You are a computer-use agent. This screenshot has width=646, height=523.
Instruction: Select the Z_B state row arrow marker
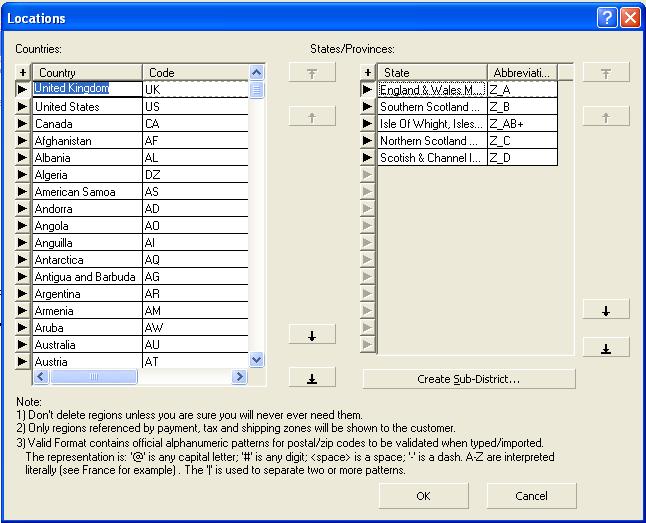367,106
